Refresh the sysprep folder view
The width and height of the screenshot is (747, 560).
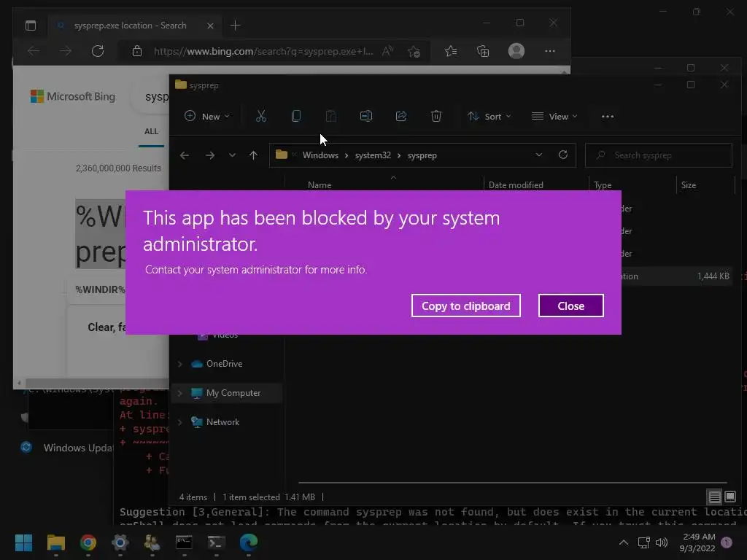point(563,155)
